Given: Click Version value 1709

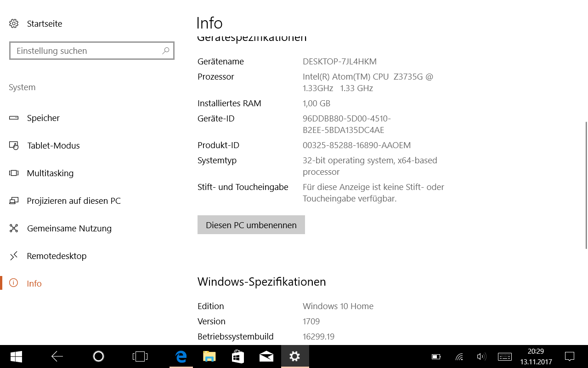Looking at the screenshot, I should 311,322.
